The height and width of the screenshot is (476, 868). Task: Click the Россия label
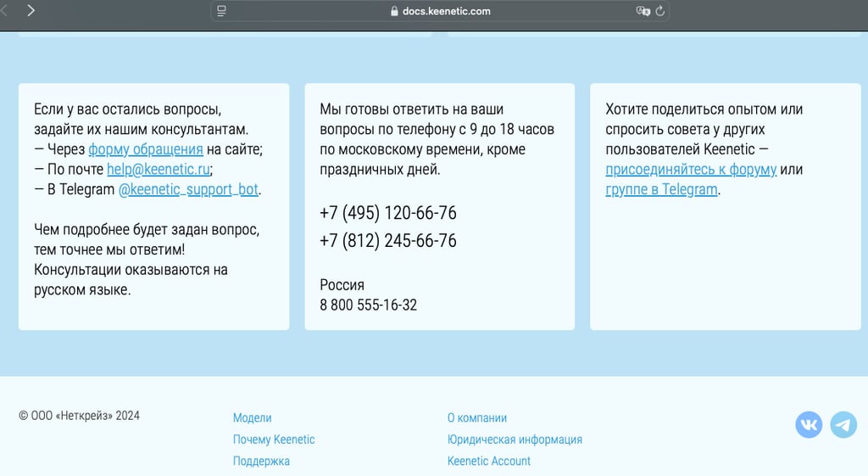coord(342,285)
